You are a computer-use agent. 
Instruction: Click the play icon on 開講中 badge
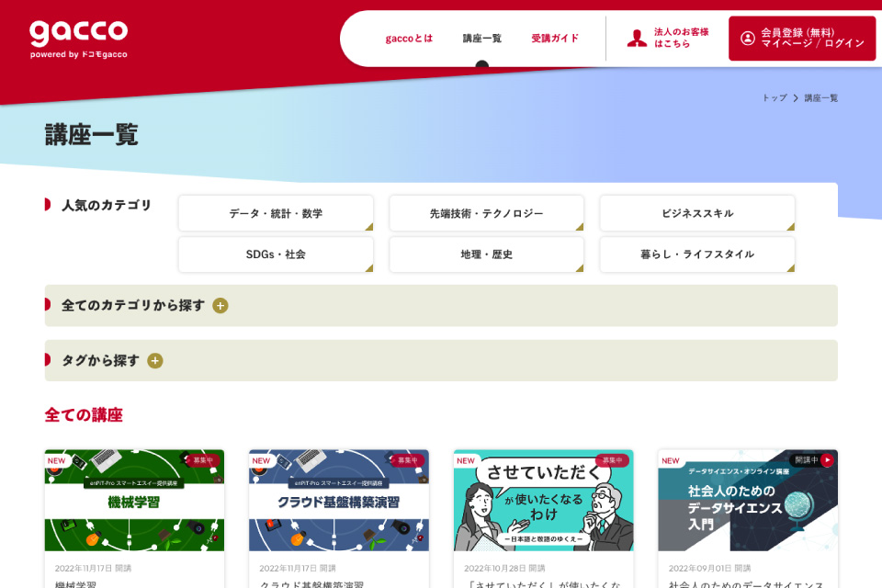(x=829, y=460)
